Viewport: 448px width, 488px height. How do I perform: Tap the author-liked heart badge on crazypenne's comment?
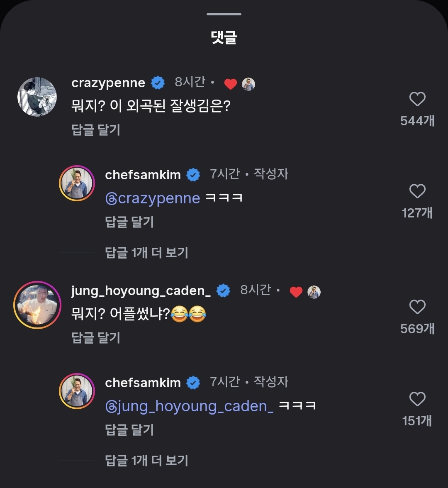coord(230,84)
